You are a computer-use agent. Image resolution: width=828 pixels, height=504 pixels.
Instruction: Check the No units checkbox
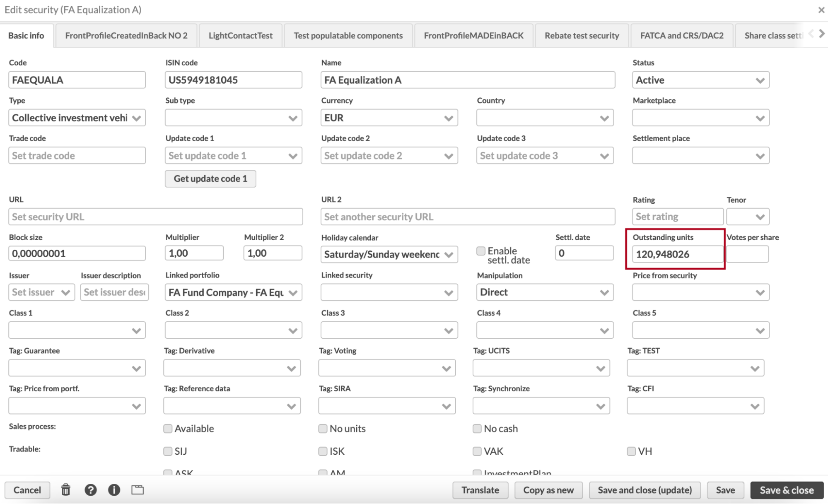point(323,429)
